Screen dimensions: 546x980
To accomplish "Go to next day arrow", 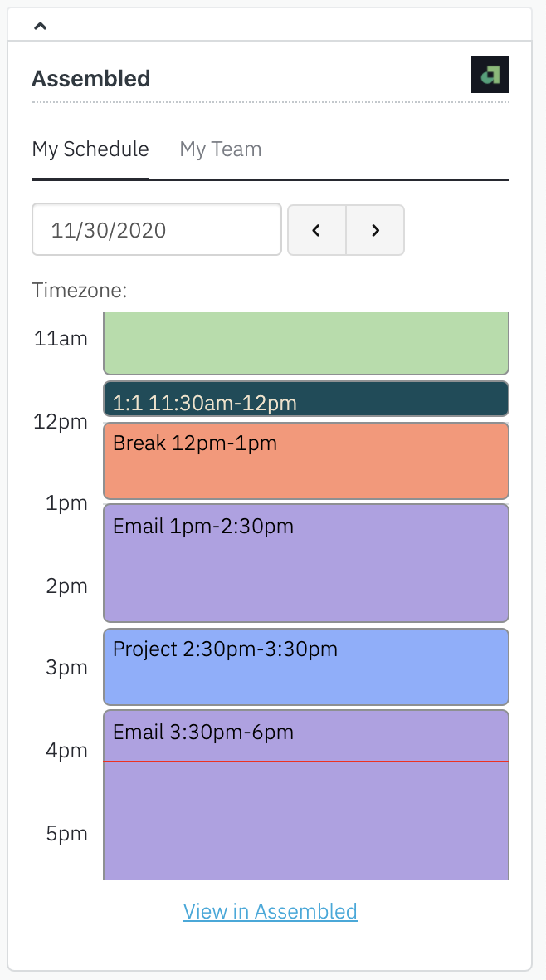I will 375,230.
